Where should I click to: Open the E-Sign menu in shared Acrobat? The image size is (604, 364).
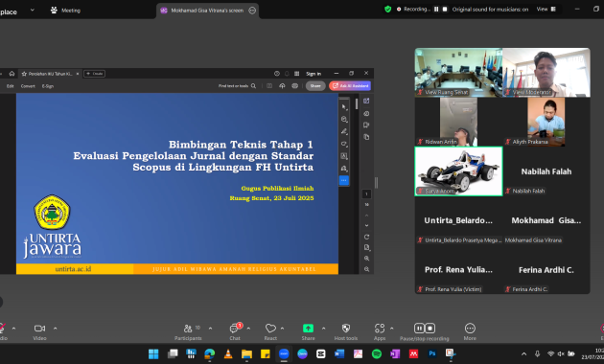[x=48, y=86]
